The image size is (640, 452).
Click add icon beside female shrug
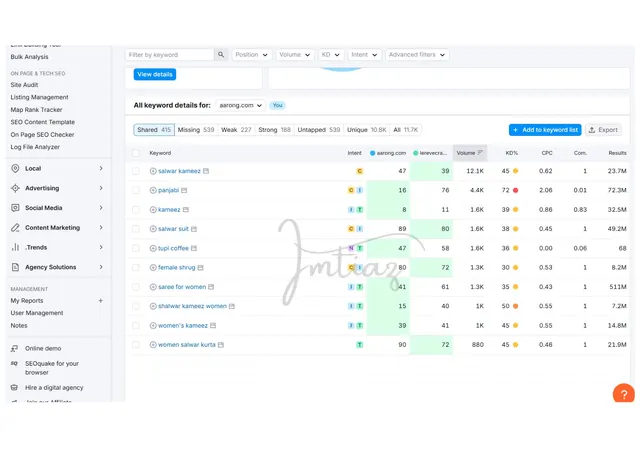point(153,267)
